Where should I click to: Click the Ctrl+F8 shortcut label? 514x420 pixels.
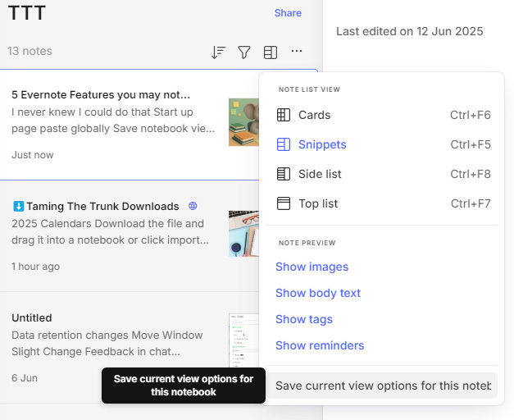point(471,174)
